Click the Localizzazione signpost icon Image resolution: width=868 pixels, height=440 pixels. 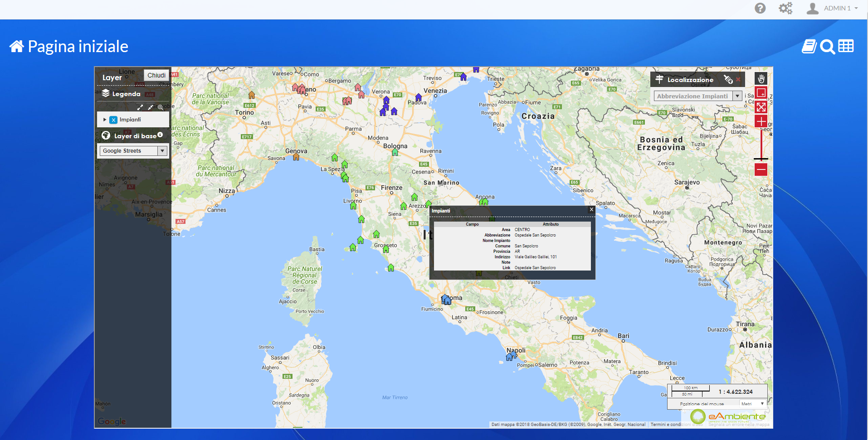click(x=659, y=79)
